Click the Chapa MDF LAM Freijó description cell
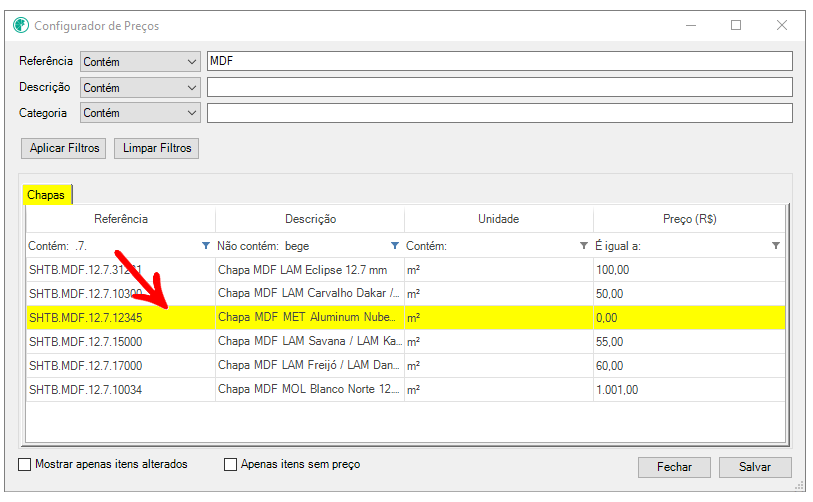This screenshot has height=502, width=813. 310,366
